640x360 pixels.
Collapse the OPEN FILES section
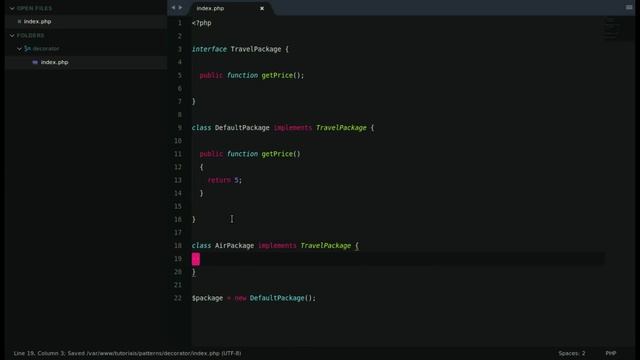click(x=12, y=8)
